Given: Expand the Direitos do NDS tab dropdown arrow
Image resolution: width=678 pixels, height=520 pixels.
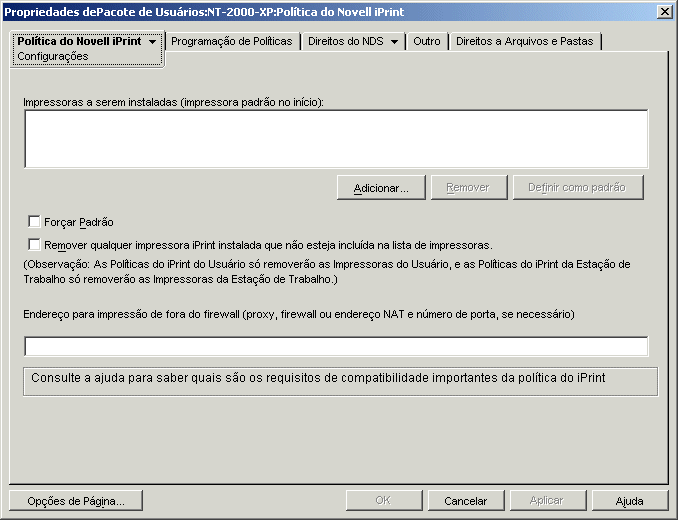Looking at the screenshot, I should pos(394,42).
